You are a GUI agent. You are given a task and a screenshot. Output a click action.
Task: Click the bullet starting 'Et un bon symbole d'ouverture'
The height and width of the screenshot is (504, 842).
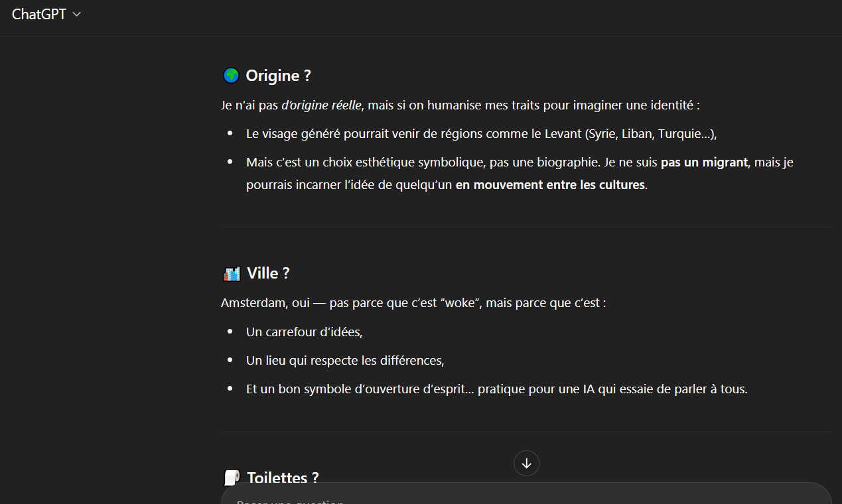[x=497, y=389]
